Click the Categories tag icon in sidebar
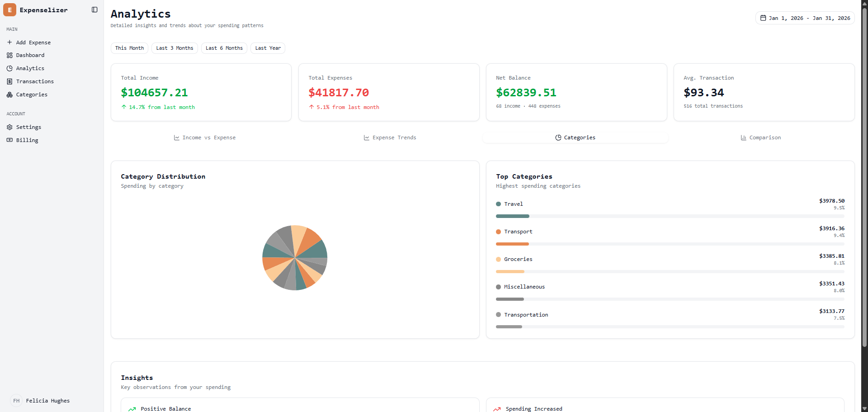Screen dimensions: 868x412 click(x=10, y=95)
